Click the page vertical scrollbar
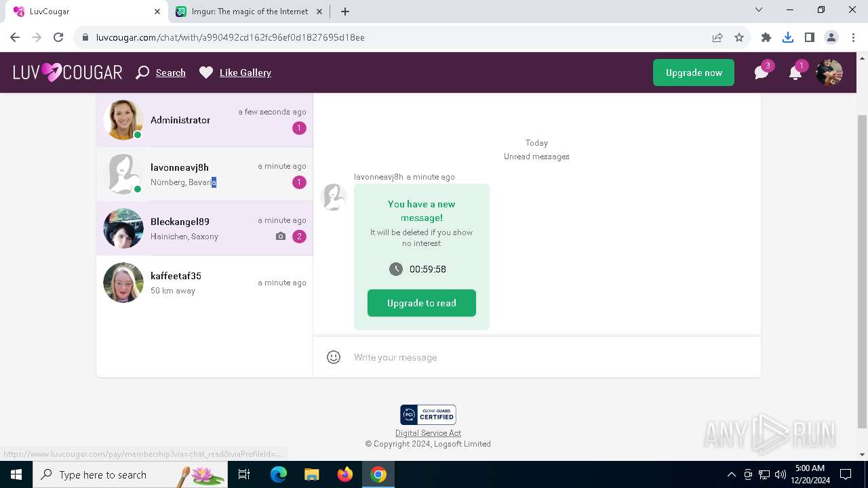The height and width of the screenshot is (488, 868). pos(863,271)
